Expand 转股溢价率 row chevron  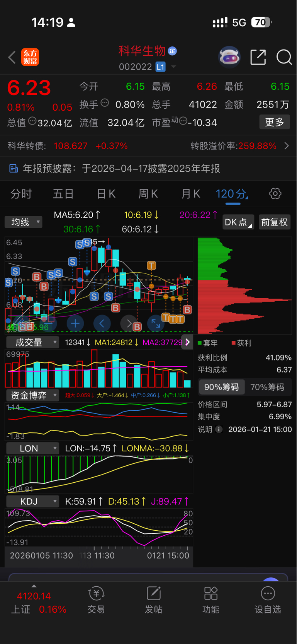pyautogui.click(x=287, y=146)
